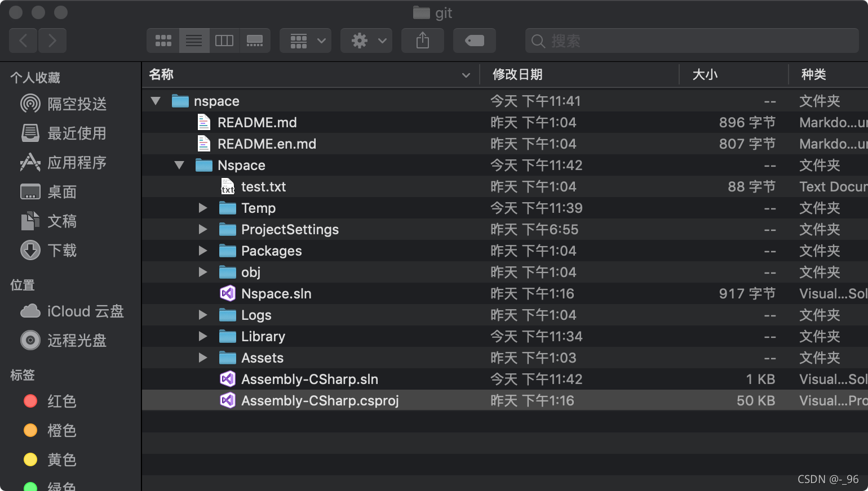Screen dimensions: 868x491
Task: Select the Assembly-CSharp.sln Visual Studio icon
Action: tap(228, 380)
